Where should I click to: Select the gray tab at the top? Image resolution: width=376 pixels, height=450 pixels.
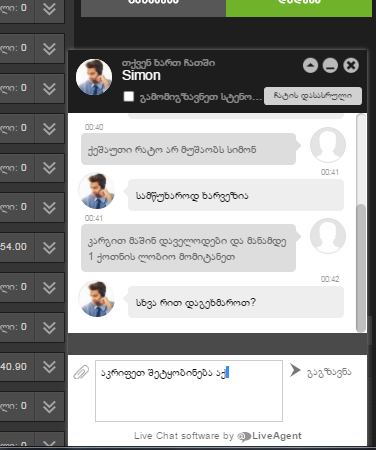pyautogui.click(x=153, y=8)
